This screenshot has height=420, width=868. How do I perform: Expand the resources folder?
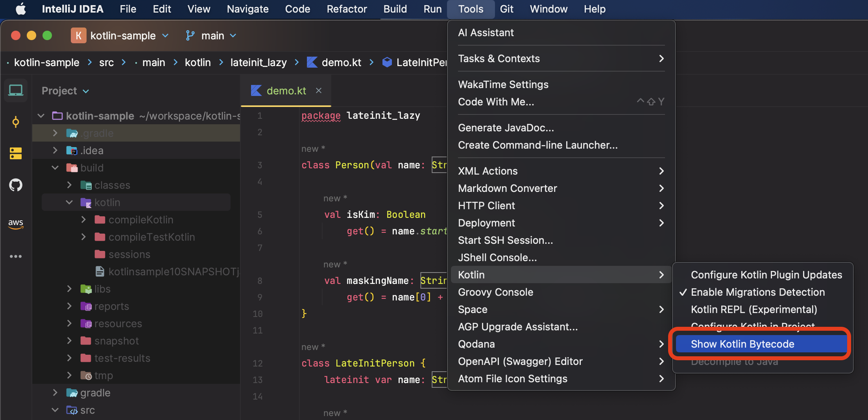(69, 323)
